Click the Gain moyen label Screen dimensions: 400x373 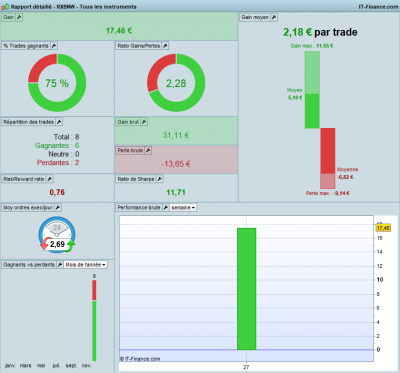(x=255, y=17)
